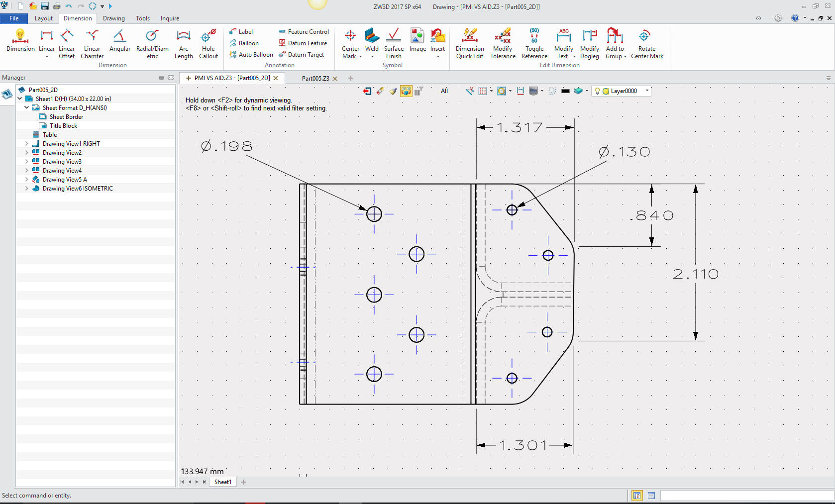Switch to the Drawing ribbon tab

tap(114, 18)
